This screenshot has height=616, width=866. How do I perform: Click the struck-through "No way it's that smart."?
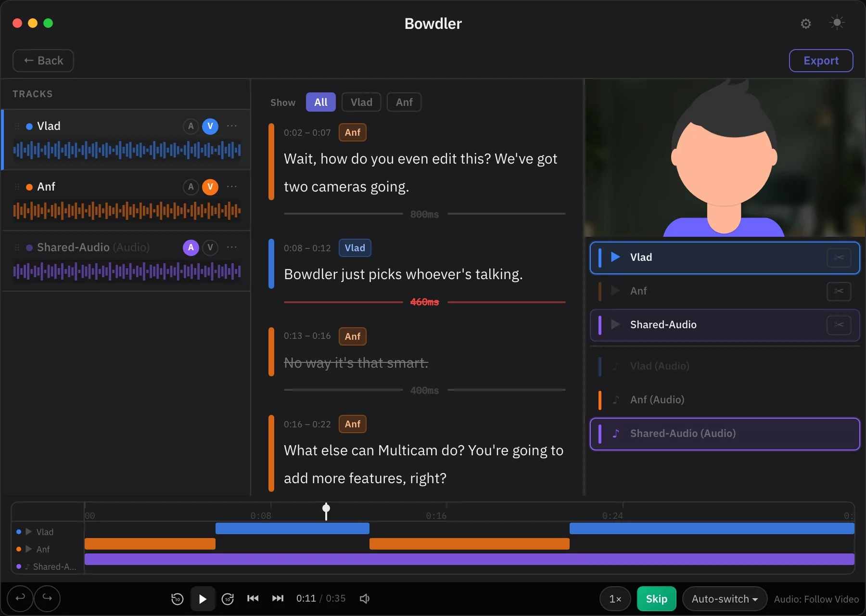[356, 363]
